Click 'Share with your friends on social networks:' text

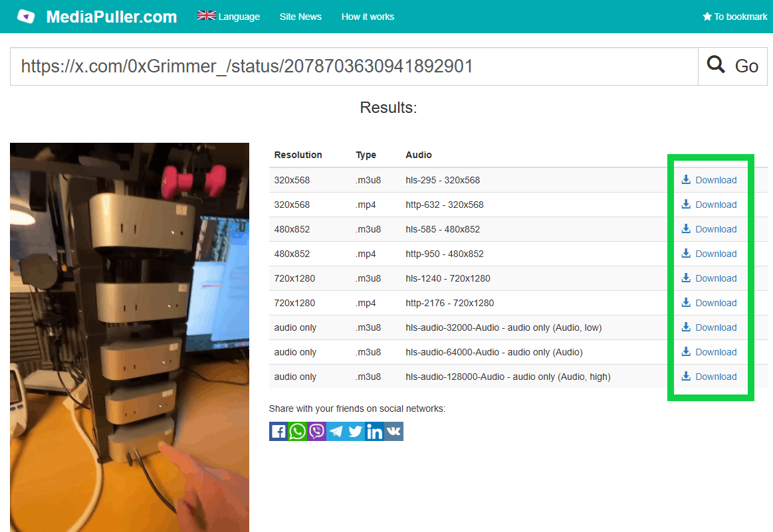(x=357, y=408)
